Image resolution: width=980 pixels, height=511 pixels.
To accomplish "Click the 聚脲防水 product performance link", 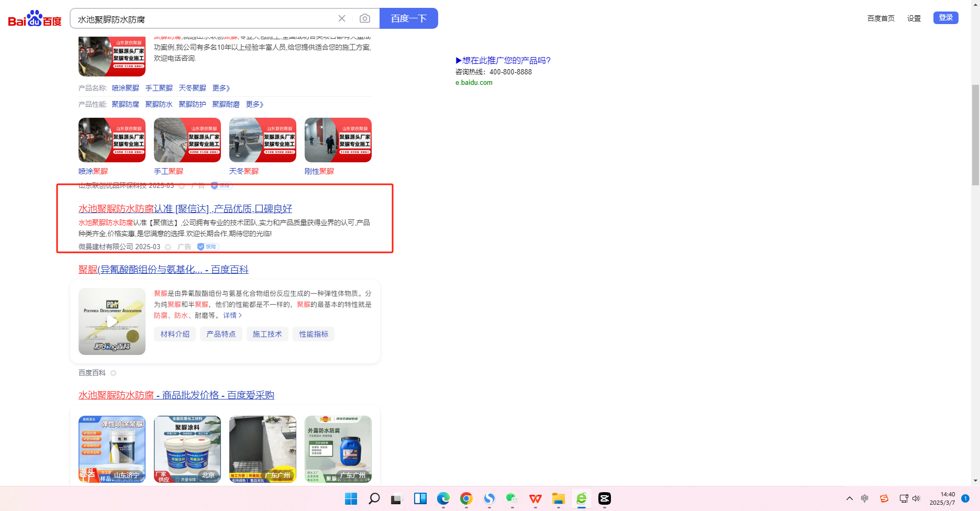I will 159,104.
